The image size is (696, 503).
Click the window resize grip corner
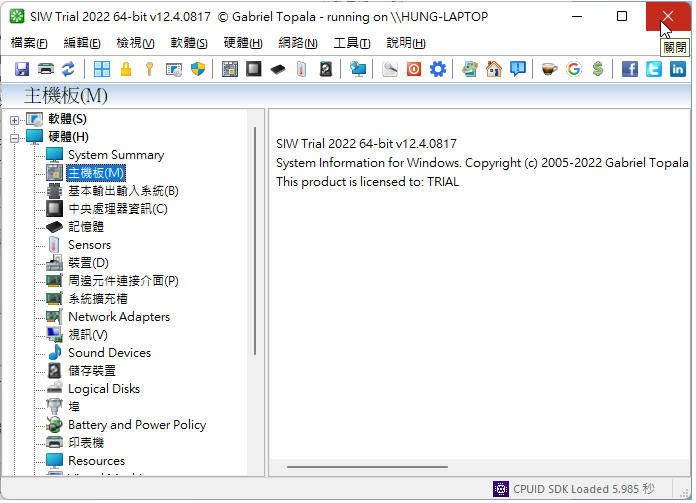click(x=685, y=492)
